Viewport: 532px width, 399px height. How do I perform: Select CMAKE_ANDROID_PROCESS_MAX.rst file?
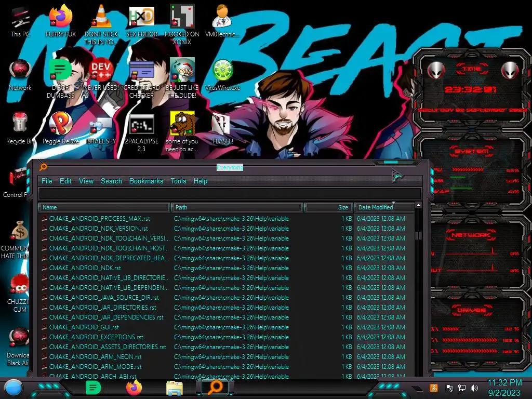[x=99, y=219]
